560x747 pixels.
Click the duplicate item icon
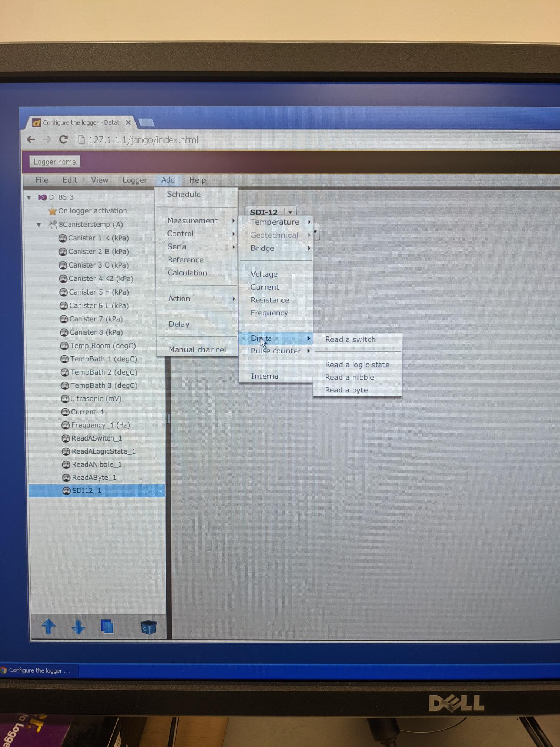click(107, 627)
